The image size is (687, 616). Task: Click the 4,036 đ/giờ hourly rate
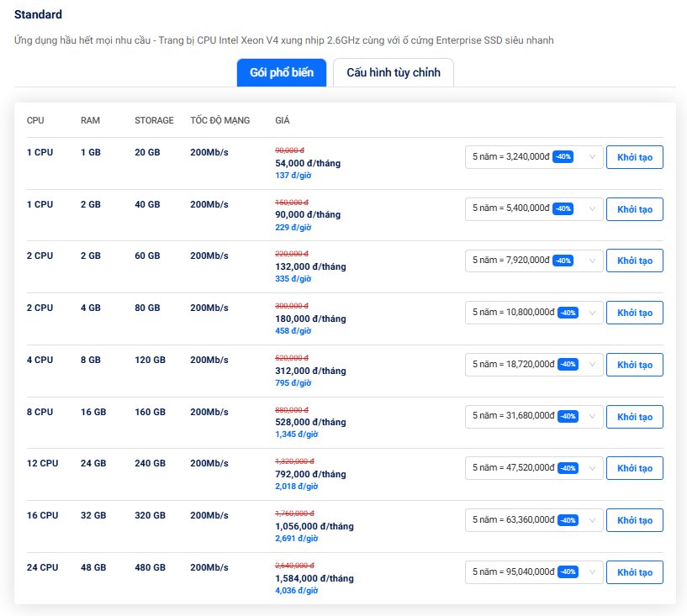(x=297, y=591)
